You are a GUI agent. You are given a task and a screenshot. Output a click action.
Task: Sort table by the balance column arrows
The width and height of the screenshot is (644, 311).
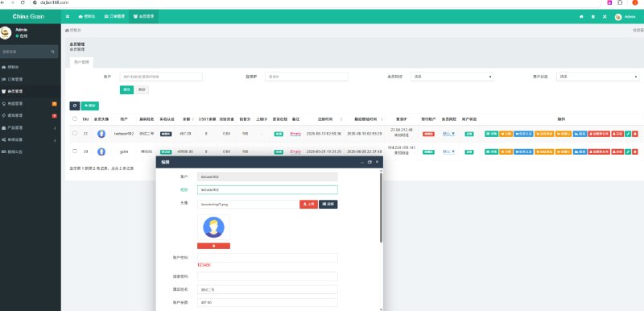[x=193, y=119]
